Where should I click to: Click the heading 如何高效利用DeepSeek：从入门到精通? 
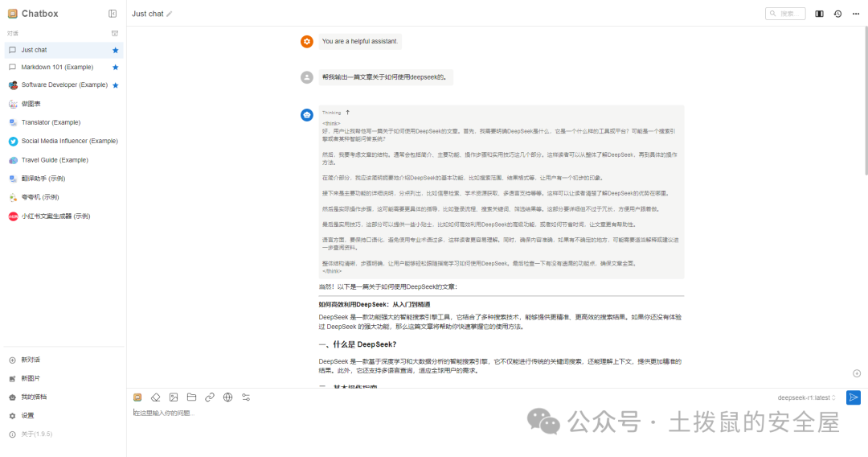pos(375,305)
